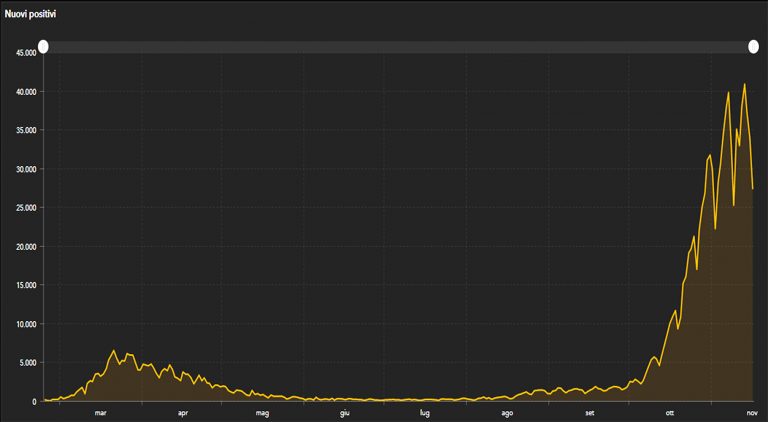
Task: Click the 'mag' month label
Action: coord(263,413)
